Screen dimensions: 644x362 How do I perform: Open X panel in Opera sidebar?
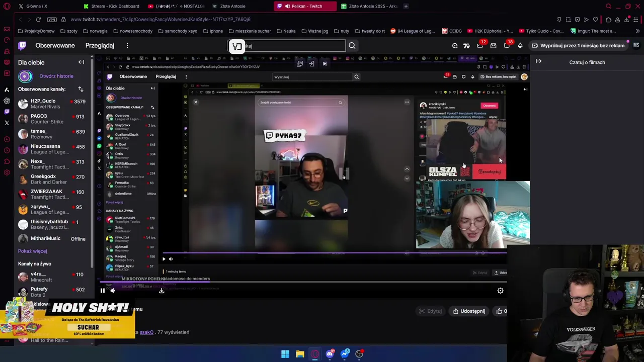[x=7, y=123]
